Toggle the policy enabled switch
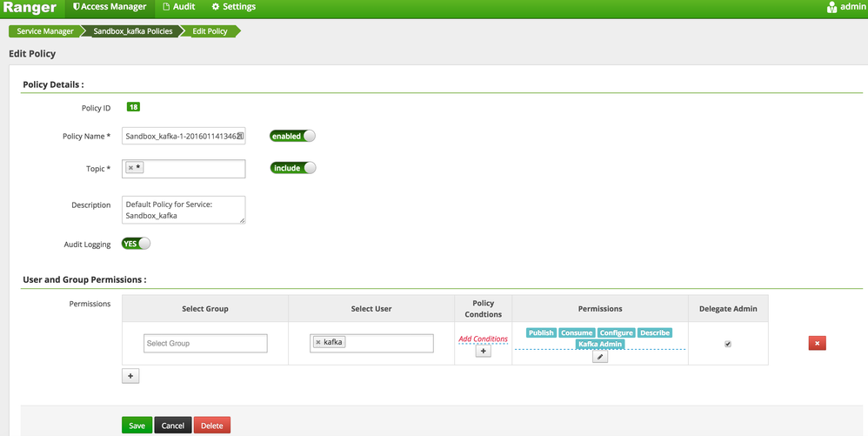The width and height of the screenshot is (868, 436). click(292, 136)
